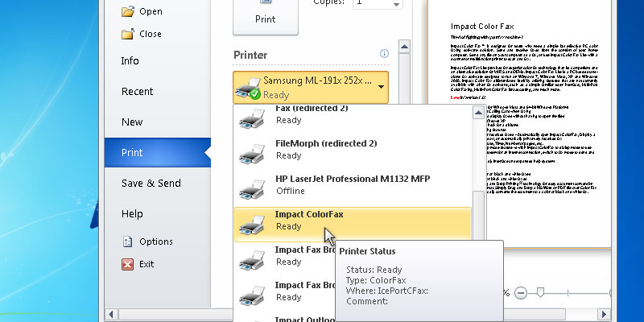
Task: Go to the Recent tab
Action: [x=137, y=91]
